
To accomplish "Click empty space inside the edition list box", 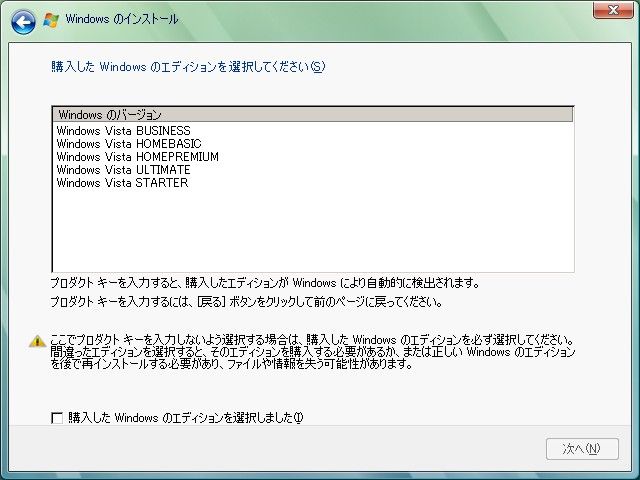I will 312,230.
